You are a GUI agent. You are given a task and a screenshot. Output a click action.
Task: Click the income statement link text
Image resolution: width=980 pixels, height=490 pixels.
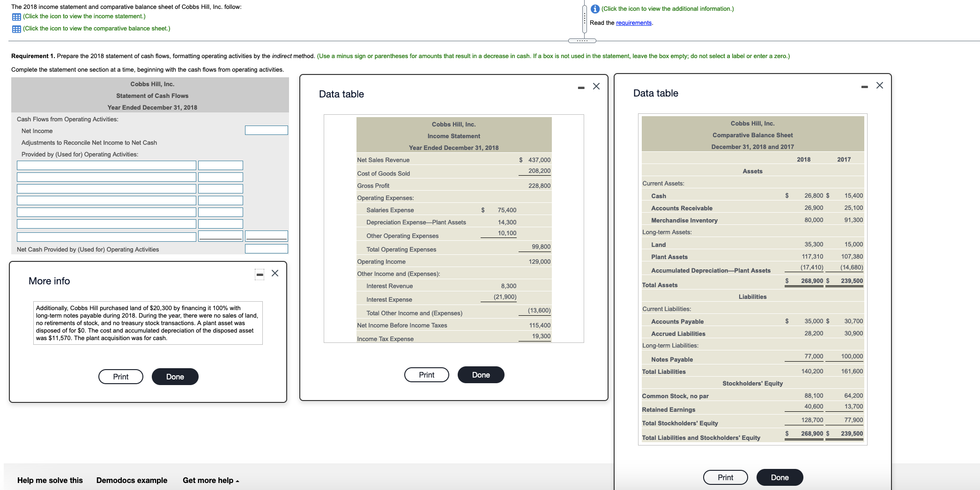(84, 16)
